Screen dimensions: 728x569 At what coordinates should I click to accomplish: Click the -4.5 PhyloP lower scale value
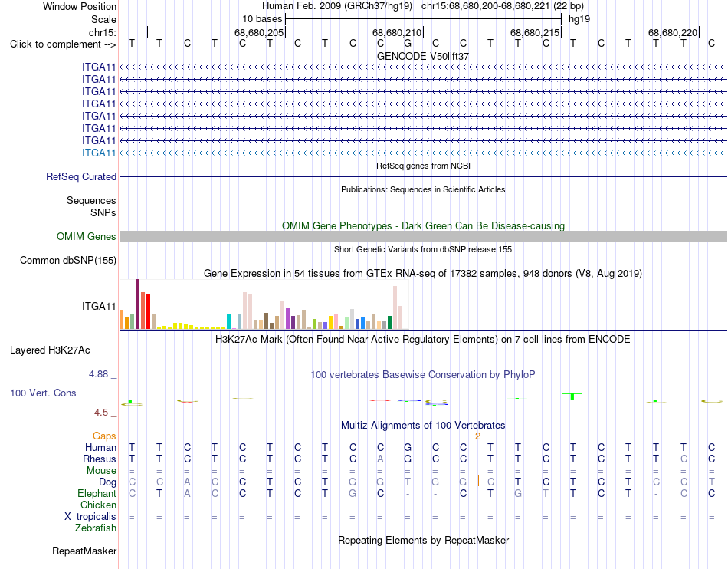click(x=100, y=413)
